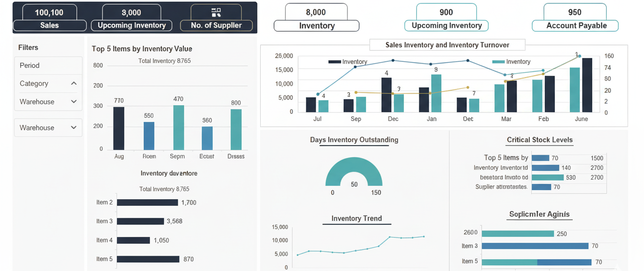Expand the Warehouse dropdown directly below Category
The height and width of the screenshot is (271, 644).
[74, 102]
